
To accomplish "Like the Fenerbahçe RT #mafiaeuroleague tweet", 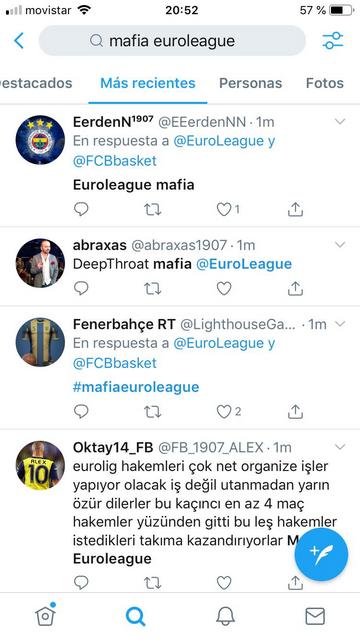I will coord(224,412).
